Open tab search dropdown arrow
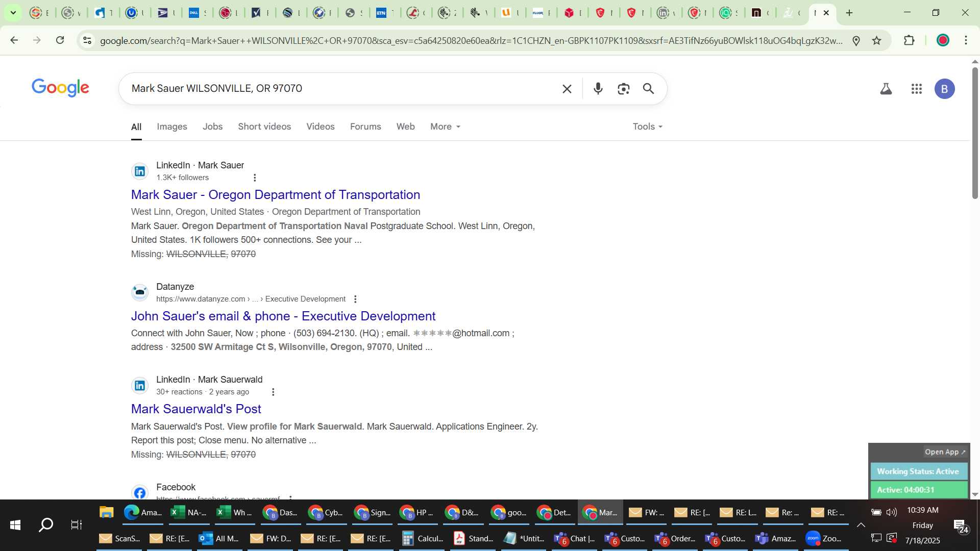Viewport: 980px width, 551px height. 13,13
